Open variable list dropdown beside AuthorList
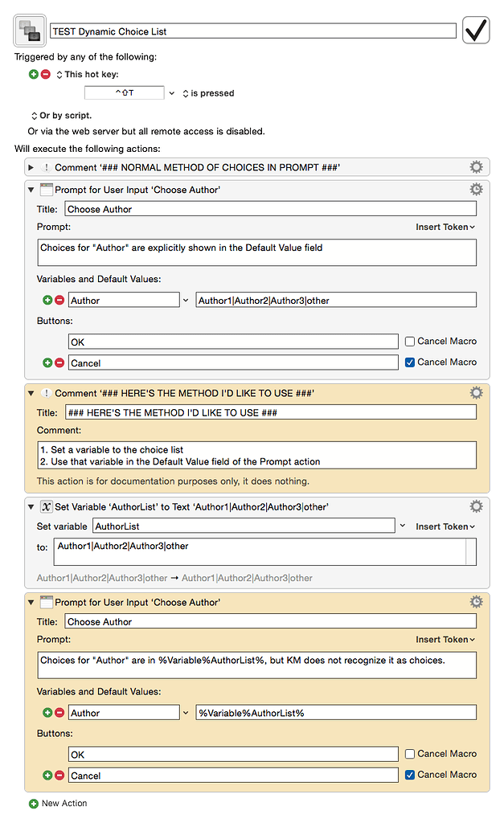This screenshot has width=504, height=823. click(403, 526)
